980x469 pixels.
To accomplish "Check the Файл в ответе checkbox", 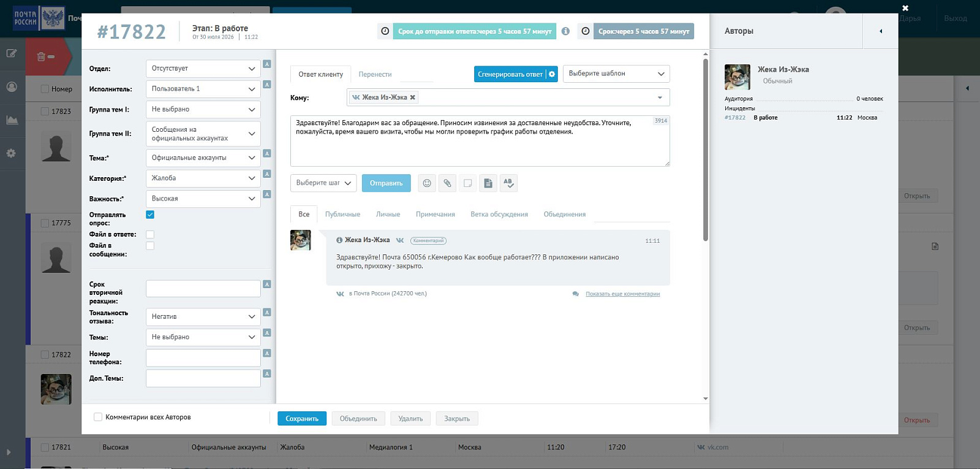I will click(x=150, y=234).
